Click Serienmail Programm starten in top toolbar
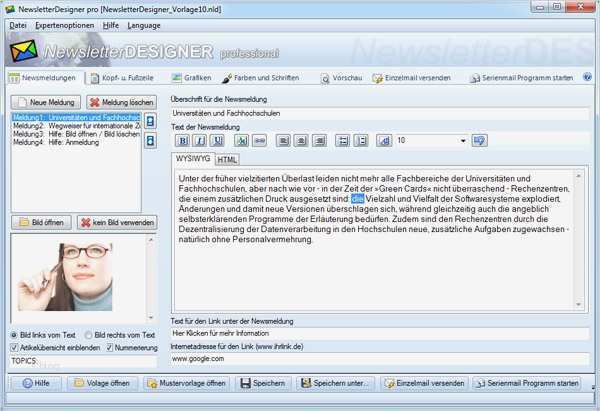600x411 pixels. pyautogui.click(x=522, y=78)
